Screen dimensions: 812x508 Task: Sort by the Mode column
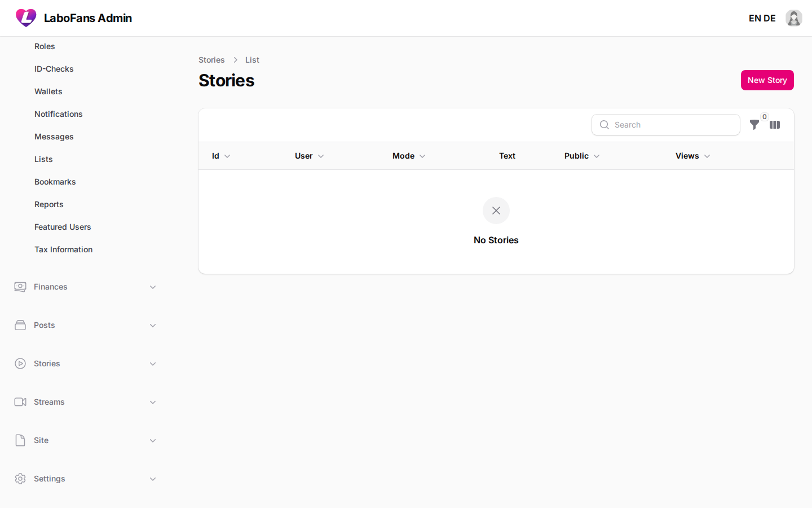coord(409,156)
